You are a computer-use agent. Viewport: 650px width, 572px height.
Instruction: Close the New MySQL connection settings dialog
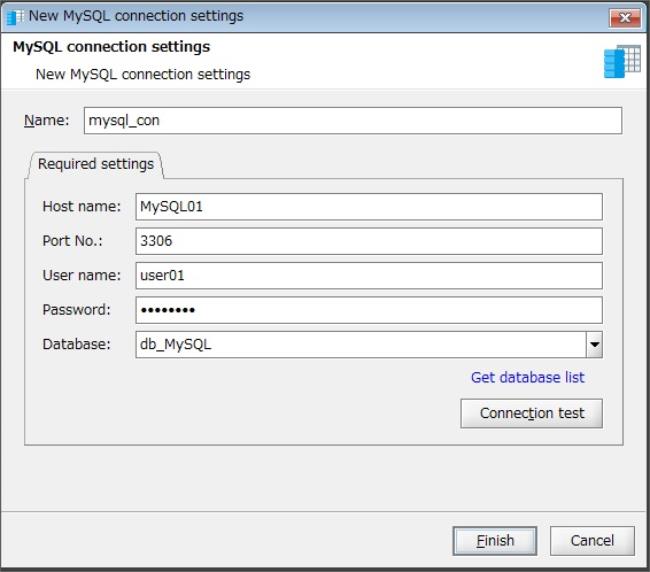point(625,17)
